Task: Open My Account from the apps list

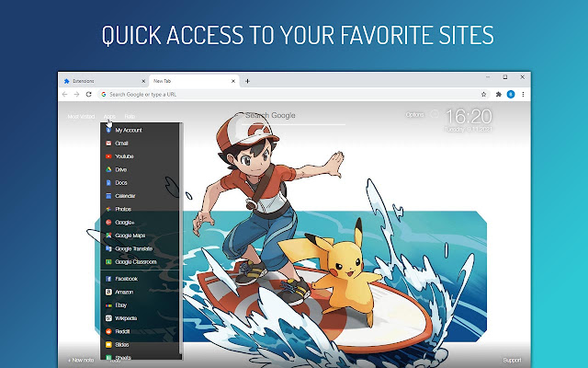Action: coord(124,131)
